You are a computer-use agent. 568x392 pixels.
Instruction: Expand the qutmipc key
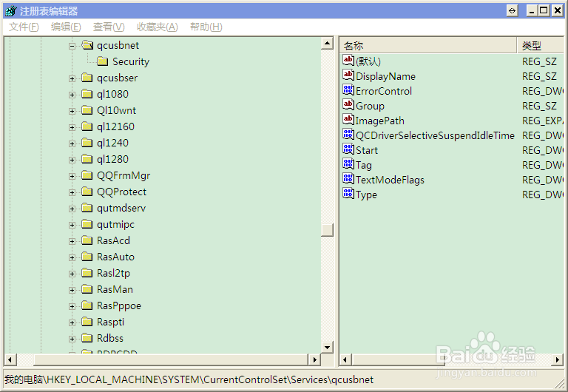(72, 226)
